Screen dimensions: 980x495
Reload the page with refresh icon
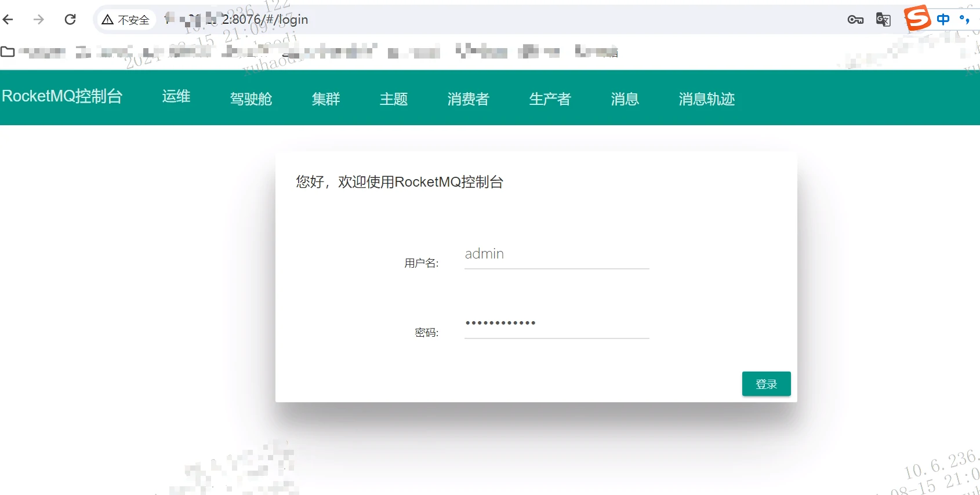click(x=70, y=20)
